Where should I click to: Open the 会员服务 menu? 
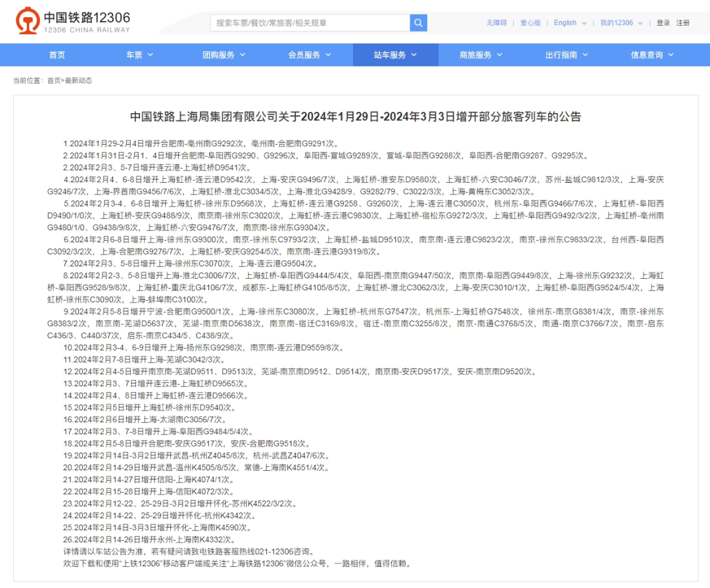(x=310, y=55)
